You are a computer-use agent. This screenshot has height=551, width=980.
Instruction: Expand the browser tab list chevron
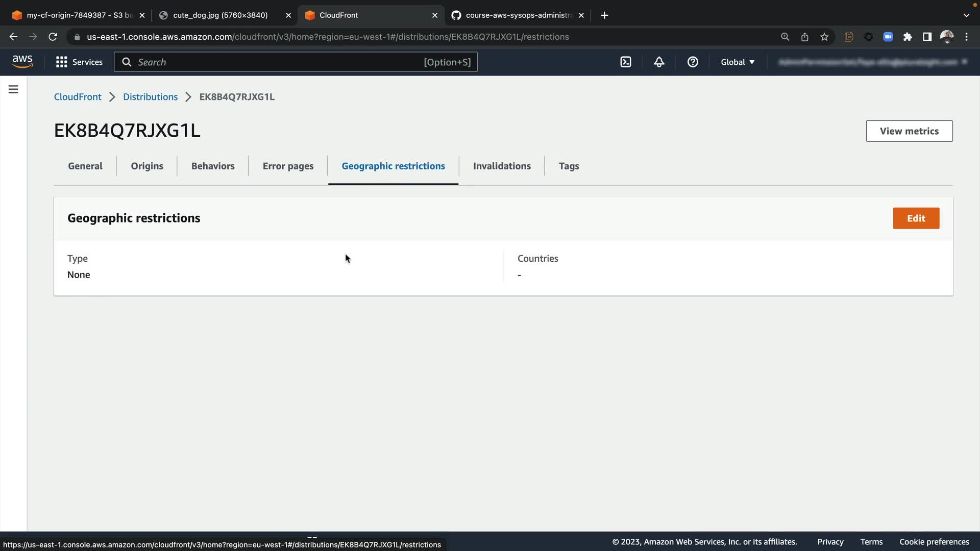[x=966, y=15]
